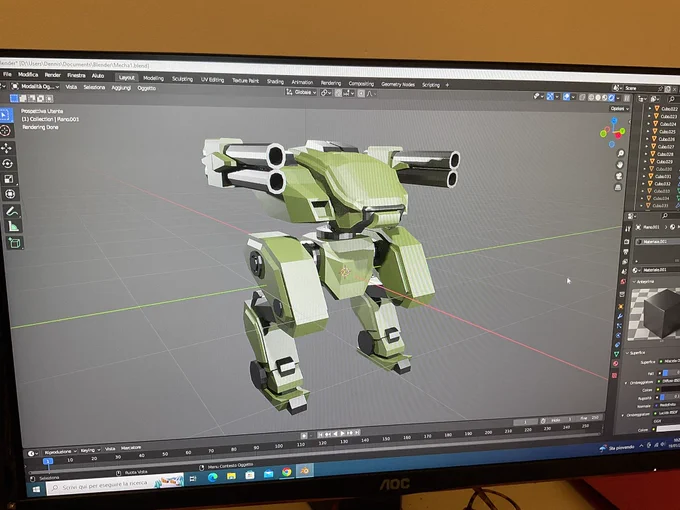Select the Move tool

click(7, 148)
